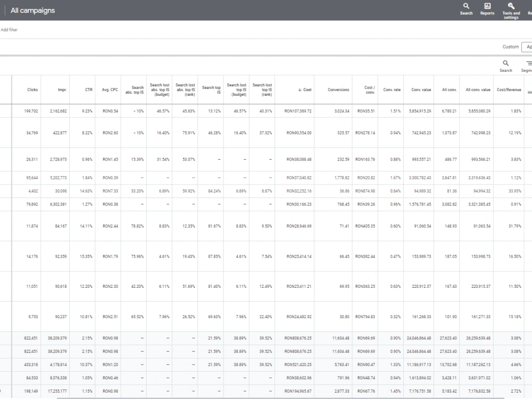Select the cost per conversion cell RON874.98
This screenshot has height=399, width=532.
pyautogui.click(x=365, y=191)
